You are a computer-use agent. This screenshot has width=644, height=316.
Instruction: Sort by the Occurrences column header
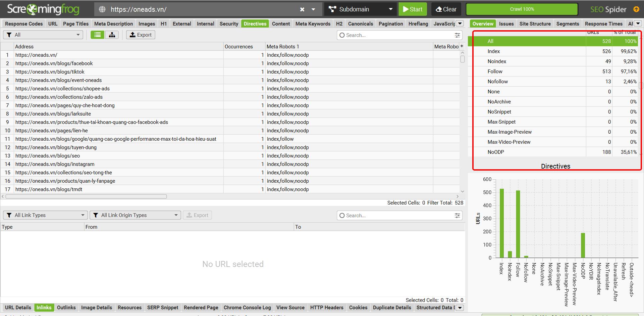pos(244,46)
